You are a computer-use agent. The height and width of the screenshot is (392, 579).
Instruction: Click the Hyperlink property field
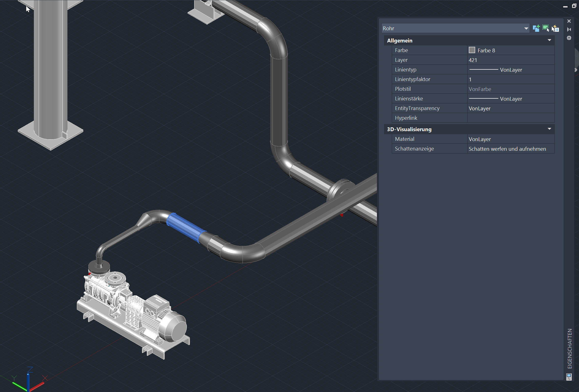(510, 118)
